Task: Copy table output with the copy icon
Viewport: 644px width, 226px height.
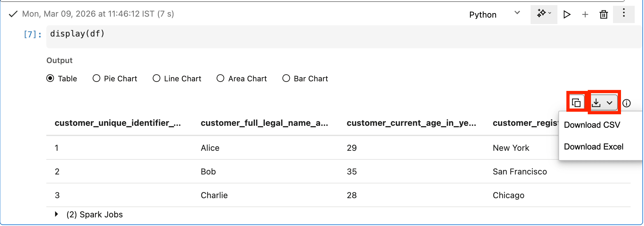Action: click(x=576, y=103)
